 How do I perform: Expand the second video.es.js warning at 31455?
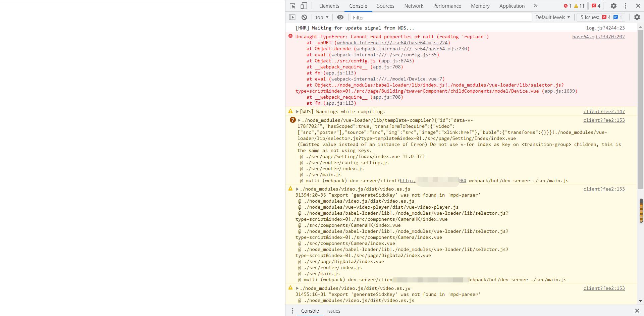click(297, 288)
